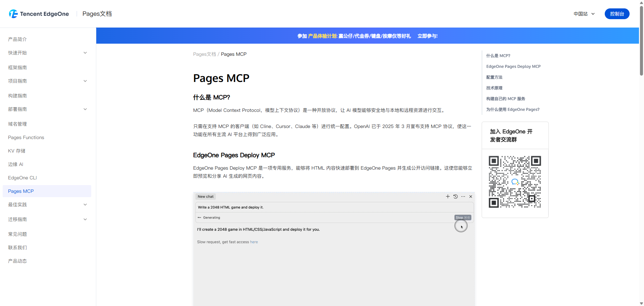Click the X close icon in demo
The width and height of the screenshot is (644, 306).
click(x=471, y=196)
